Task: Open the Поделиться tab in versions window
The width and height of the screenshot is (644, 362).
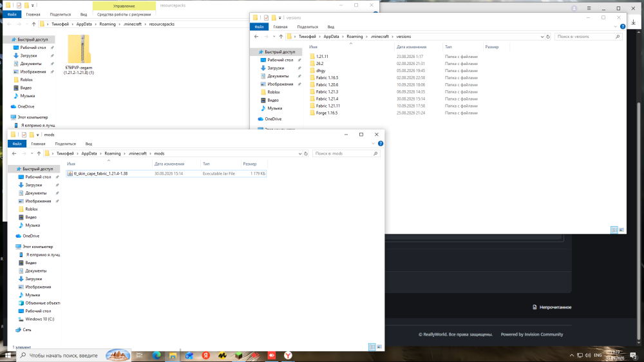Action: point(308,26)
